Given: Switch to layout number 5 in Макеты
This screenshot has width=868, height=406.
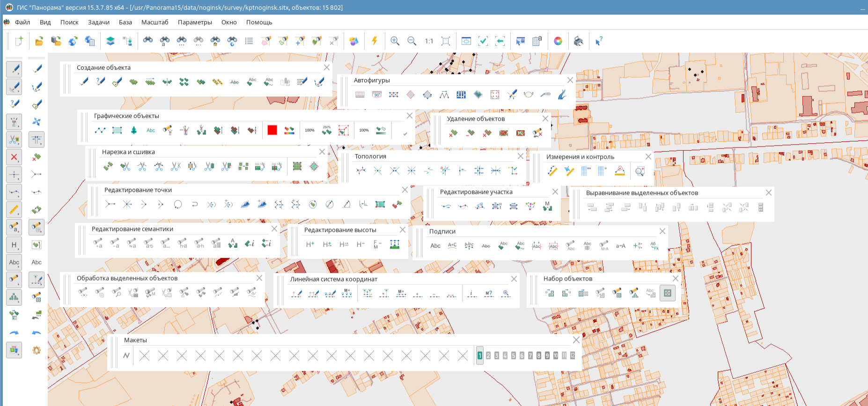Looking at the screenshot, I should 514,356.
